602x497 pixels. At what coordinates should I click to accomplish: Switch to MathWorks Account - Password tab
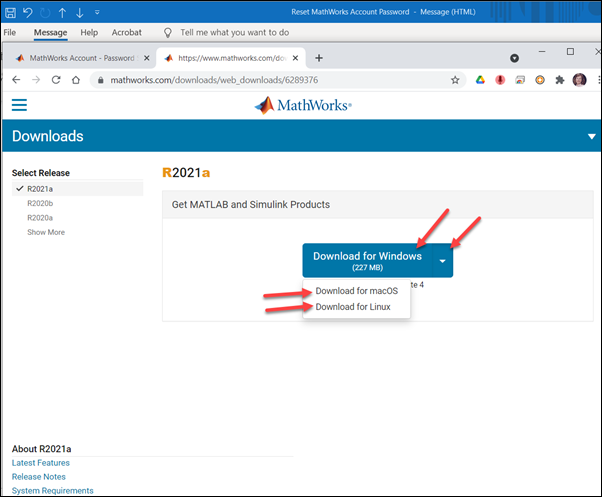[77, 58]
